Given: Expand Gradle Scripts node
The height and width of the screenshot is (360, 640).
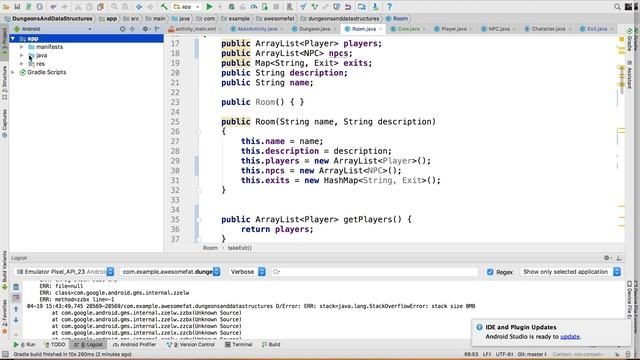Looking at the screenshot, I should pyautogui.click(x=13, y=72).
